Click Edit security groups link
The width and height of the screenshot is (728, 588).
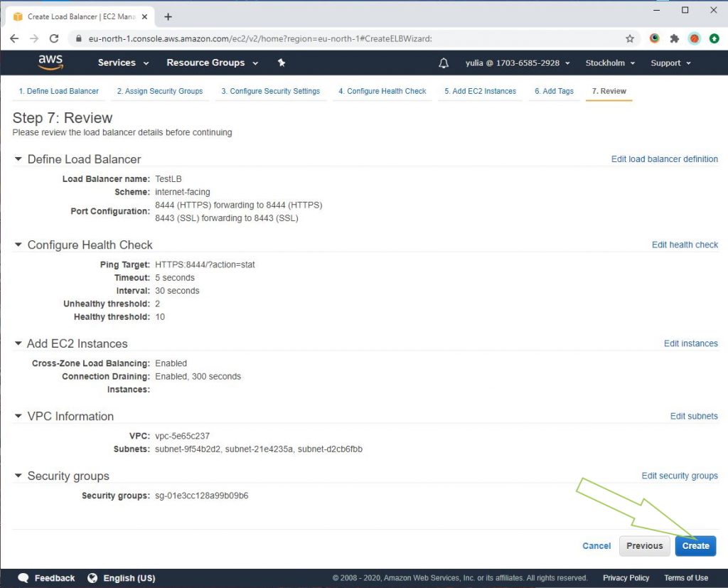pos(680,475)
